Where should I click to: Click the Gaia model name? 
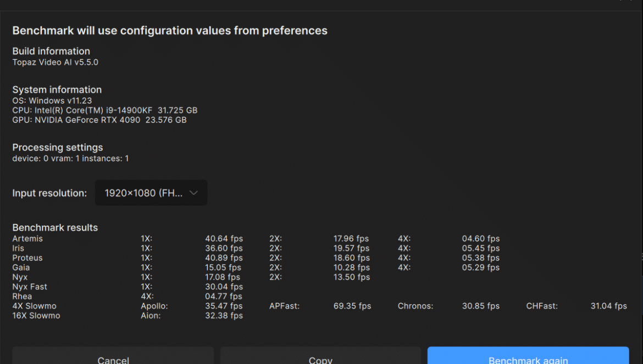[x=21, y=268]
